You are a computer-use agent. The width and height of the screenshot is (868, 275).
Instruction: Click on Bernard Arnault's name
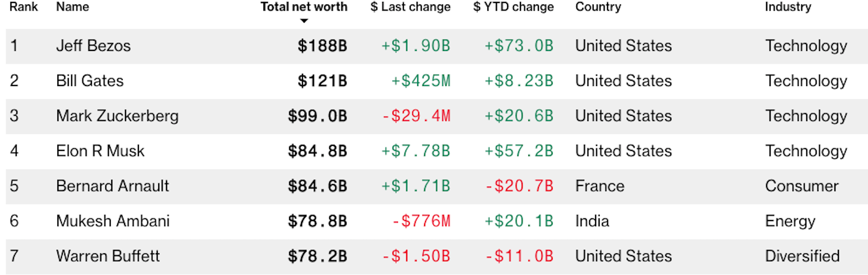tap(113, 186)
